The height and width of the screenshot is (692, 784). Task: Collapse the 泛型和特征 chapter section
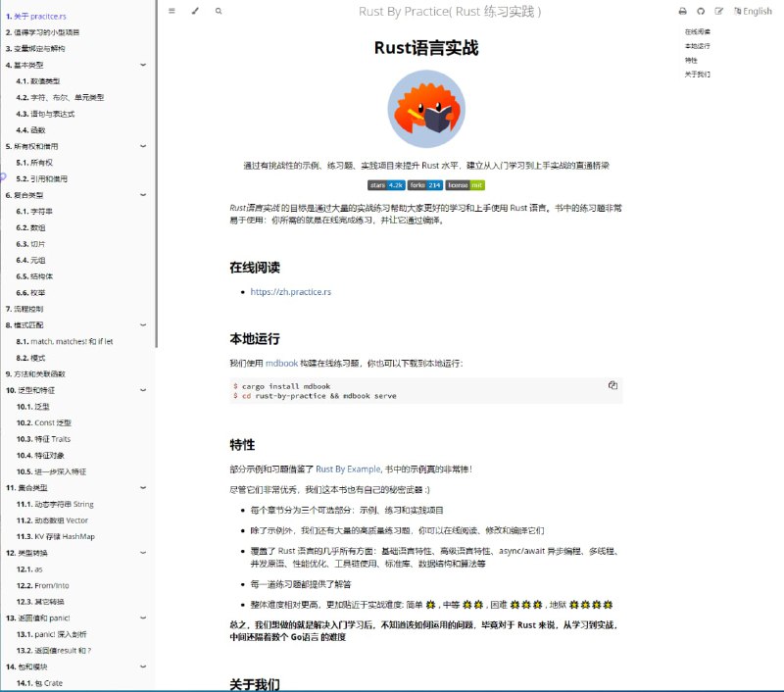point(143,390)
